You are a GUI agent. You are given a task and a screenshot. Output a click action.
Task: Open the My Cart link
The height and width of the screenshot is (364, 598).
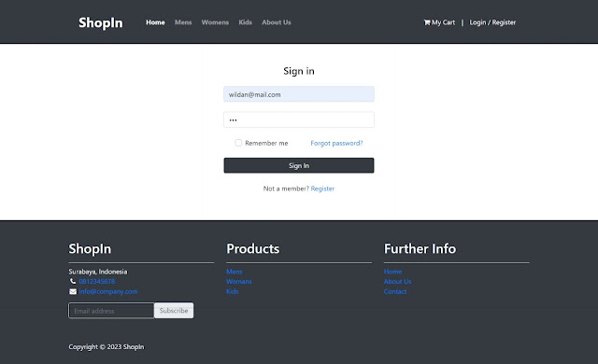439,22
